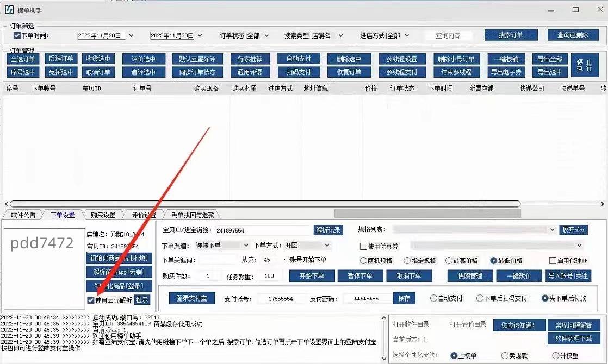Switch to the 下单设置 tab
This screenshot has height=364, width=608.
63,215
